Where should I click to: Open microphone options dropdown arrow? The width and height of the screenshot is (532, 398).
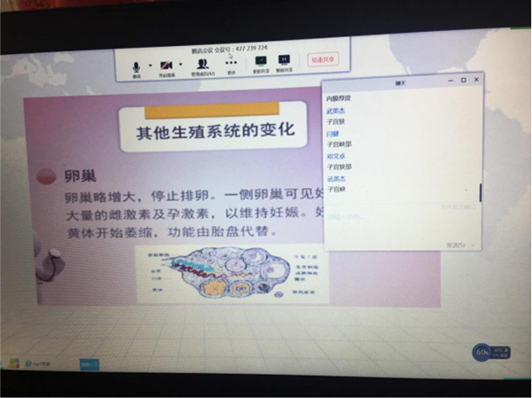pos(150,66)
